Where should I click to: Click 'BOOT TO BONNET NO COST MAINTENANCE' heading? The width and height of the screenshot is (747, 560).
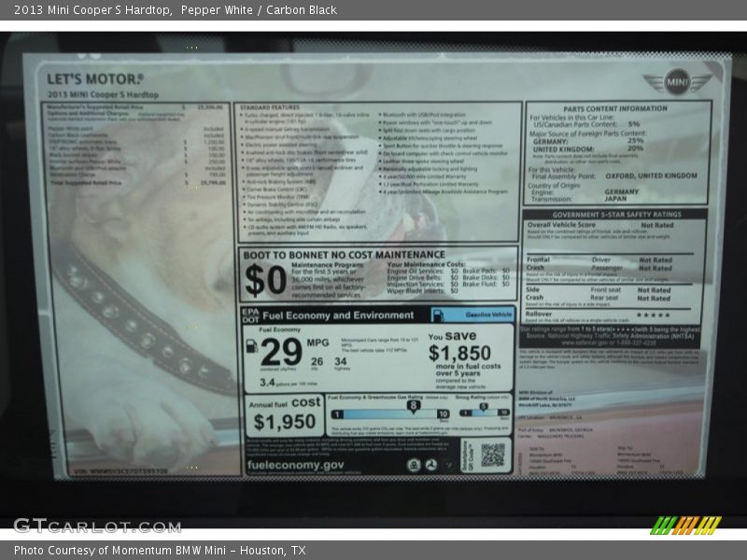tap(344, 255)
